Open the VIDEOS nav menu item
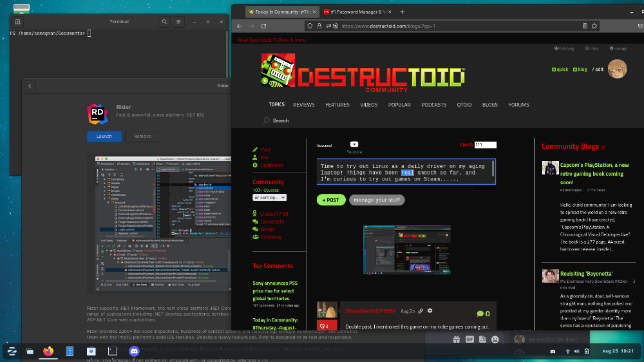644x362 pixels. [x=369, y=105]
